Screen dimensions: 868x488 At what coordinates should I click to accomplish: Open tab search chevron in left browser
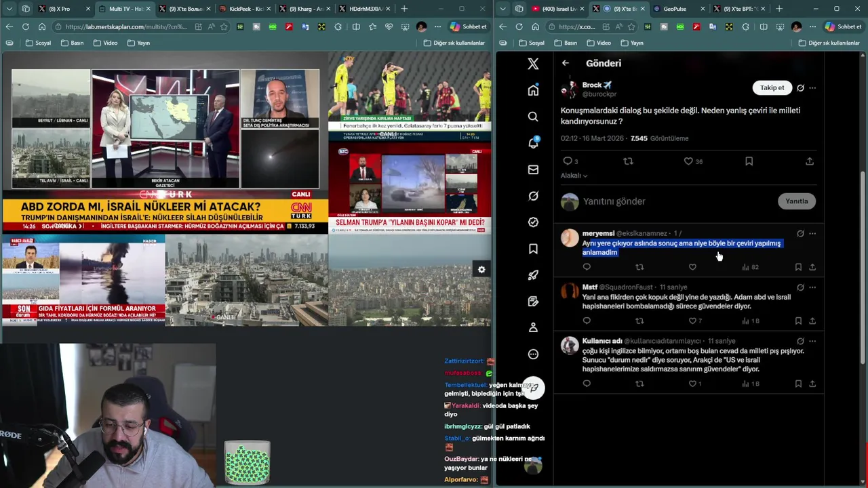coord(9,9)
